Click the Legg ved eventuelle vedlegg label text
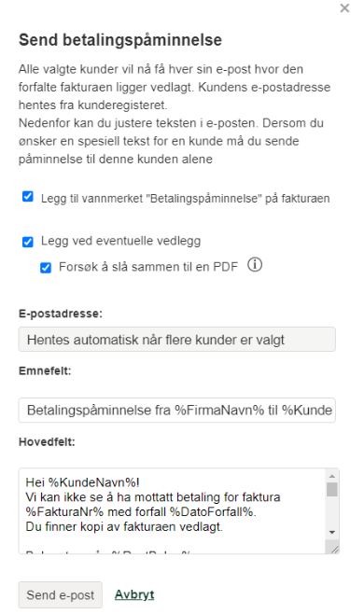 (120, 241)
